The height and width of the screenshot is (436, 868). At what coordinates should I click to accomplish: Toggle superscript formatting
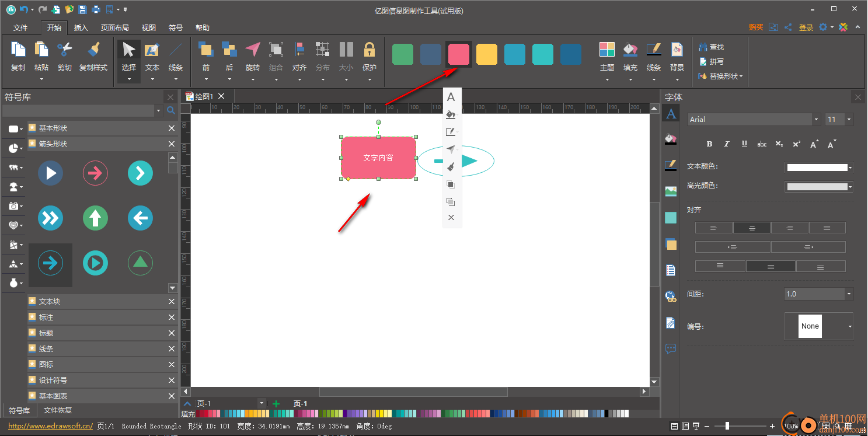click(796, 144)
